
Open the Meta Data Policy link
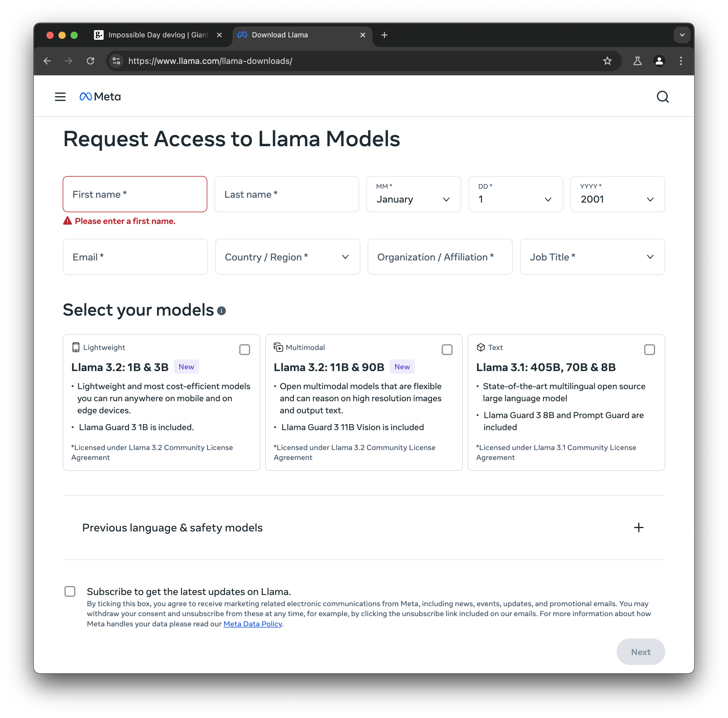coord(253,624)
